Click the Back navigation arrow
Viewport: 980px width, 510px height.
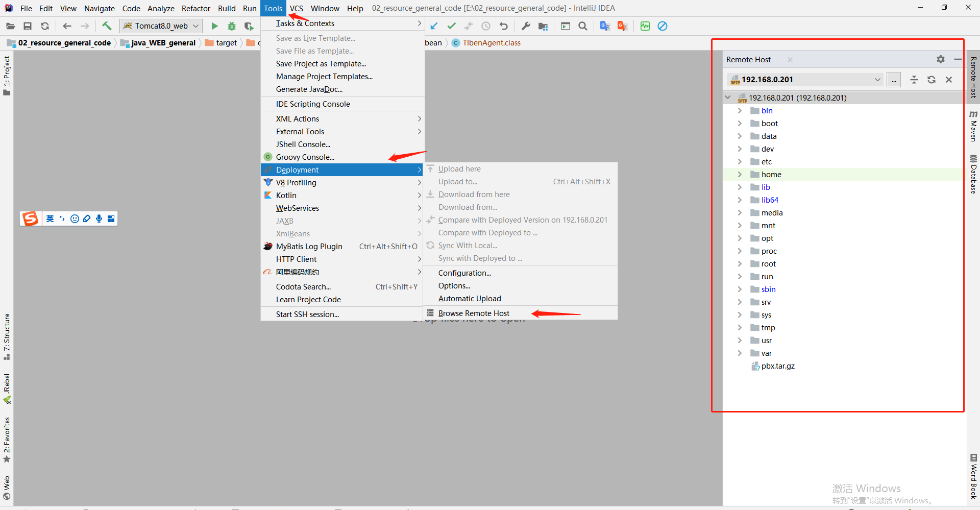[x=67, y=26]
